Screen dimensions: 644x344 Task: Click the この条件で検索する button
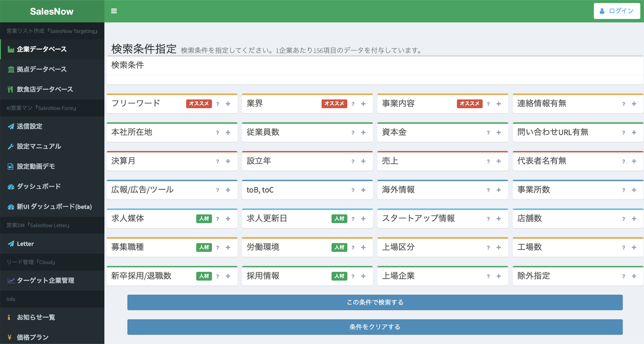point(374,302)
